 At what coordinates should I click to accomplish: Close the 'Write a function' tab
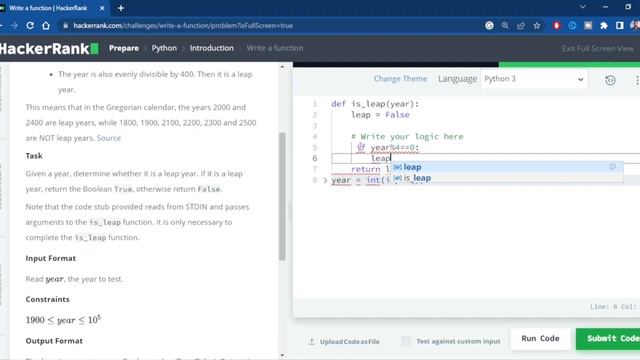pos(102,8)
